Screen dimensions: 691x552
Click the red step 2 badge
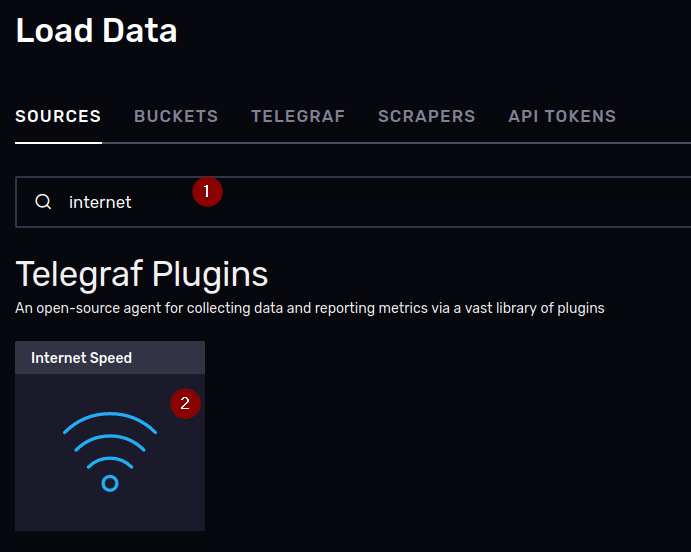[x=186, y=404]
